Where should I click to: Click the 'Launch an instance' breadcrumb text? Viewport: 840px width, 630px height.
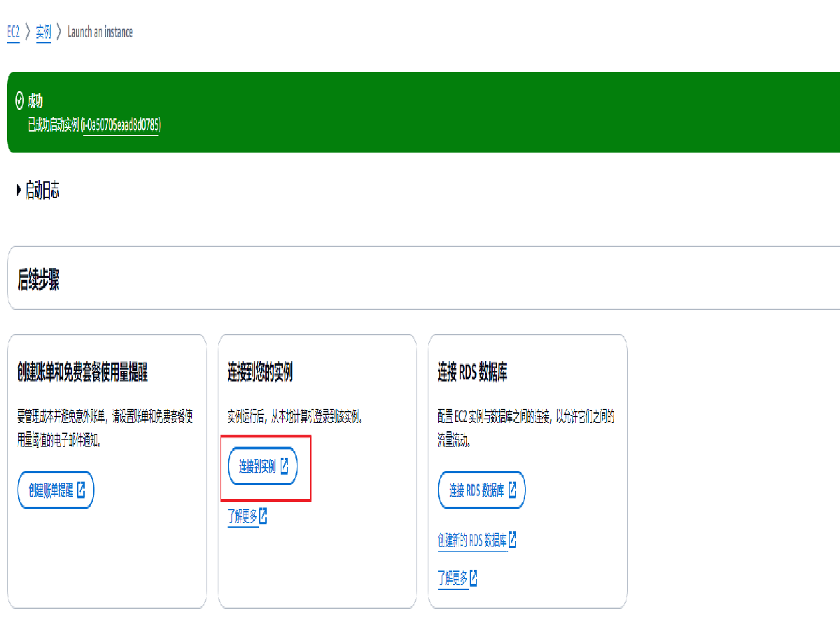coord(100,32)
